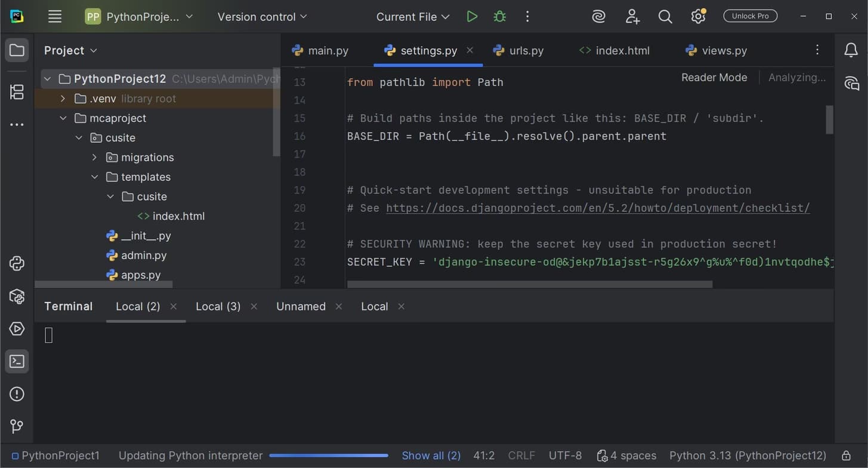Toggle Reader Mode in the editor

(x=713, y=77)
